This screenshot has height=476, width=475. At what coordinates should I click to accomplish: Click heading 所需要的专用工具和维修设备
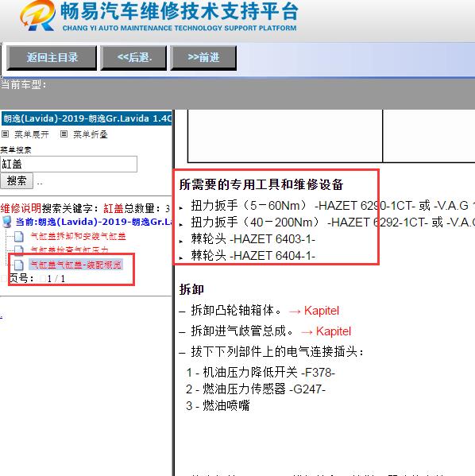click(x=261, y=184)
